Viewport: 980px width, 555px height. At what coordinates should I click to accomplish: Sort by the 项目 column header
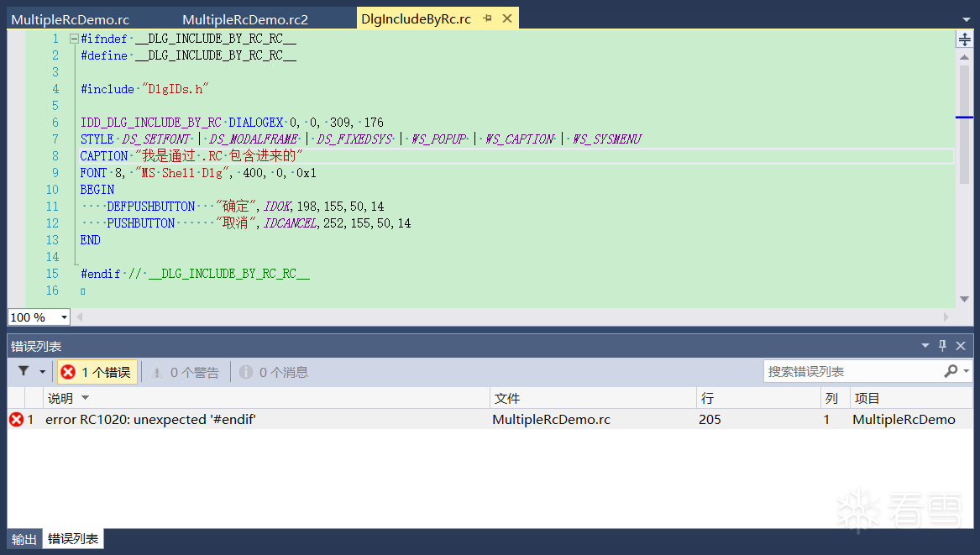tap(911, 398)
